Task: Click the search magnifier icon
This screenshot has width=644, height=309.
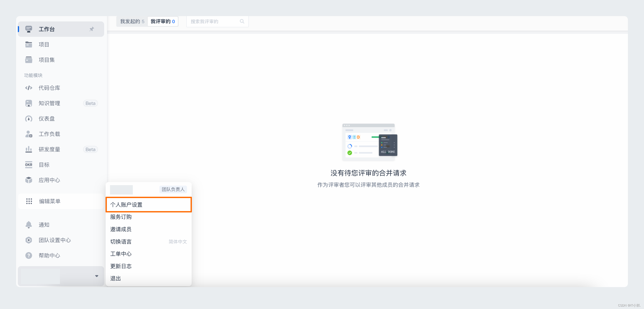Action: coord(242,21)
